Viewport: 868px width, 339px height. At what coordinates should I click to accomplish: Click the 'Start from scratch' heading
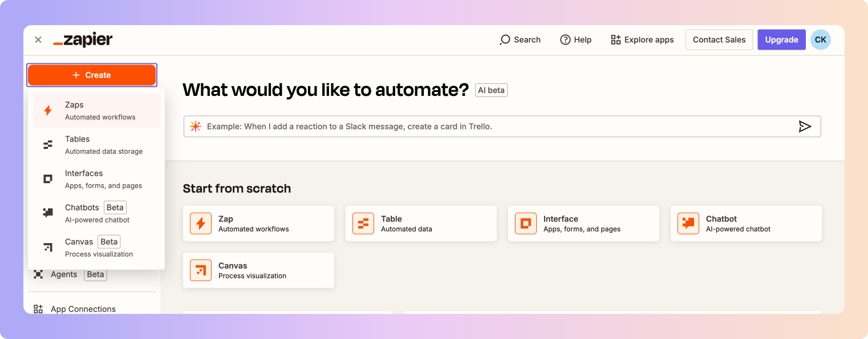pyautogui.click(x=237, y=188)
